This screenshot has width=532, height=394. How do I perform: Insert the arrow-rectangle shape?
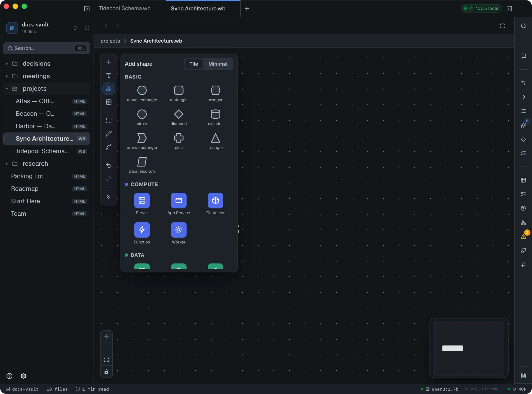[142, 141]
